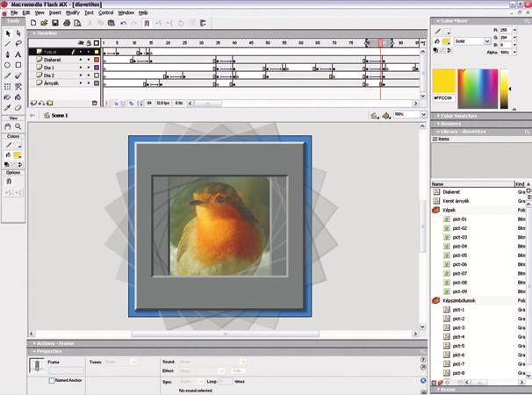
Task: Open the Insert menu
Action: 55,12
